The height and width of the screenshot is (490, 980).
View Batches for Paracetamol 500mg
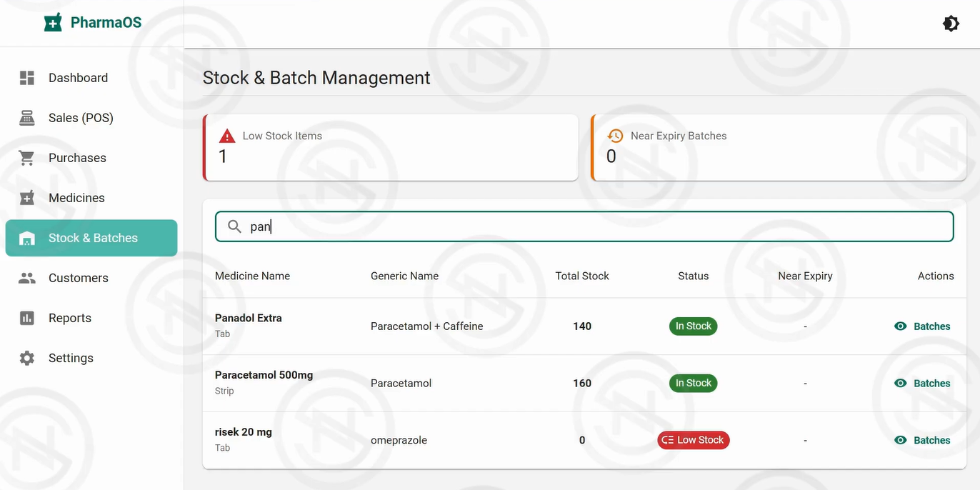click(922, 383)
